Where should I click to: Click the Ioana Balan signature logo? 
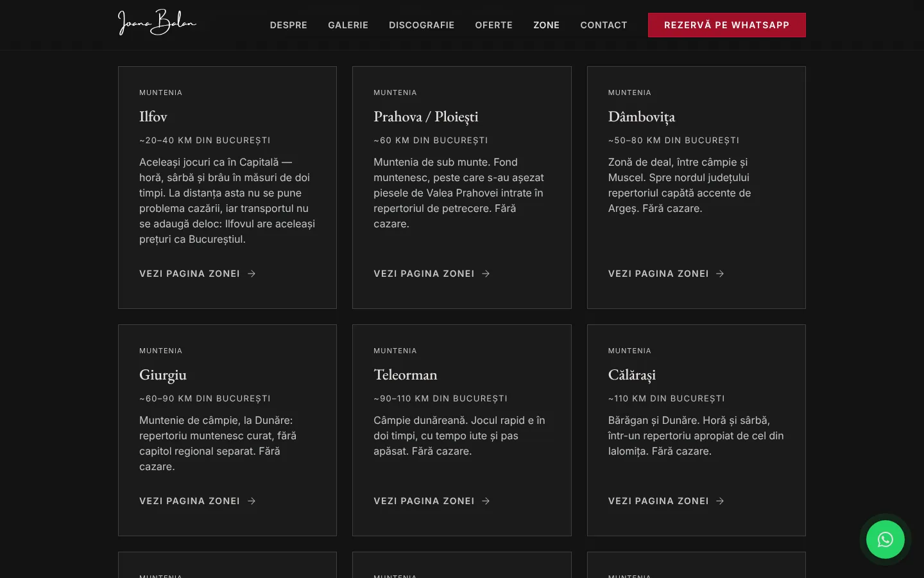157,22
